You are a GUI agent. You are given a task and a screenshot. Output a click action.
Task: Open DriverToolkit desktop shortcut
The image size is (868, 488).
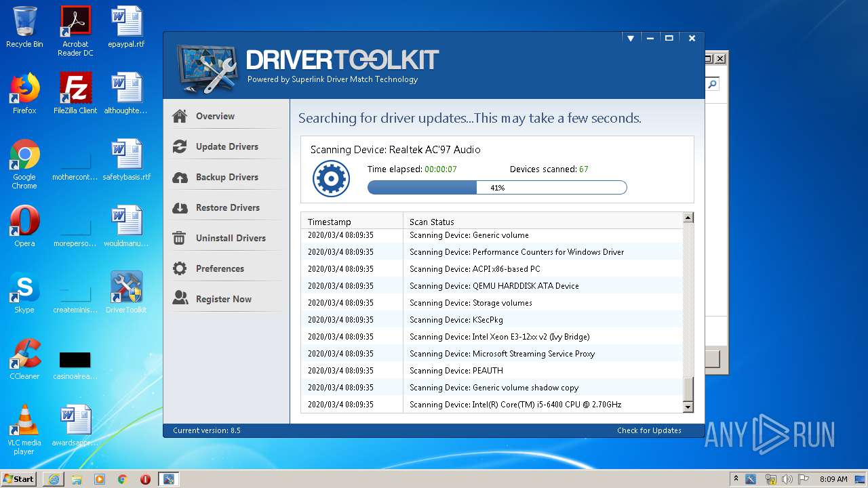tap(127, 293)
